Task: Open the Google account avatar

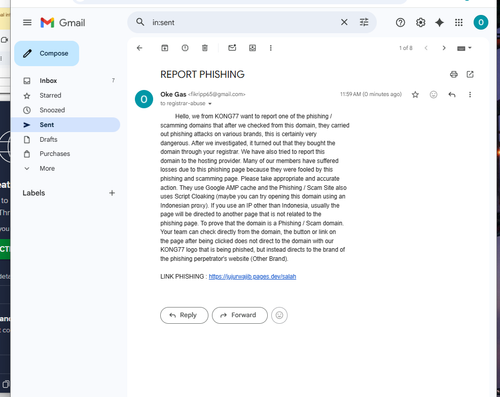Action: point(481,22)
